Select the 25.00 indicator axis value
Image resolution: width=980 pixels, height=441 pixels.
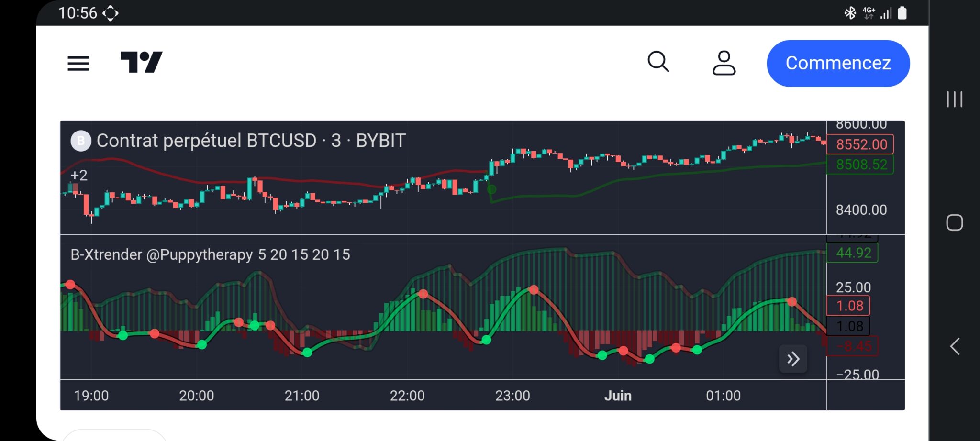853,287
